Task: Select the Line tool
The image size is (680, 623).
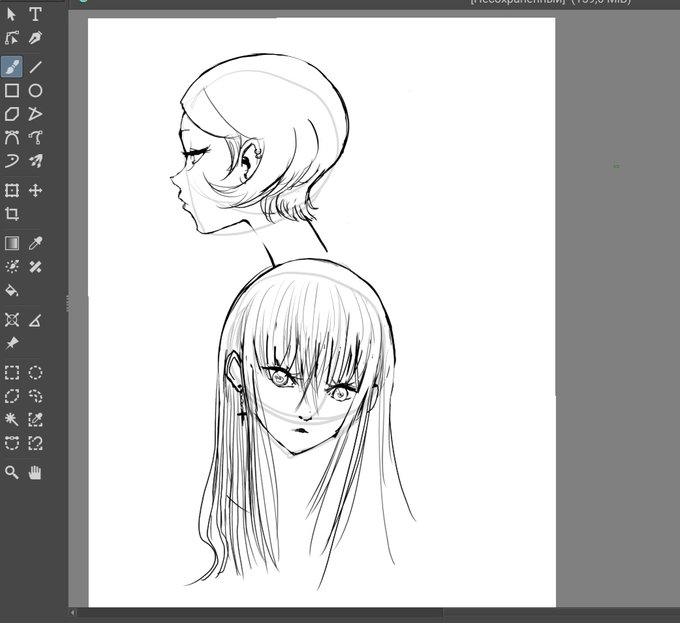Action: 35,67
